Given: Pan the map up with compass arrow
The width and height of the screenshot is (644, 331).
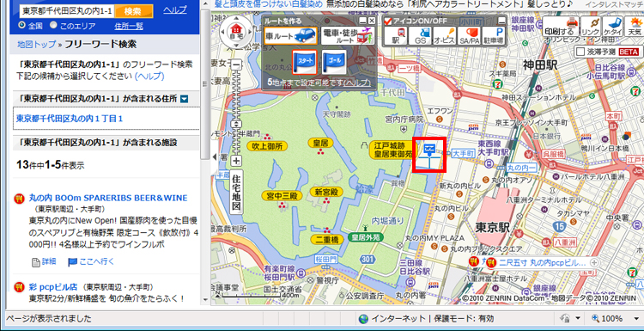Looking at the screenshot, I should (x=236, y=19).
